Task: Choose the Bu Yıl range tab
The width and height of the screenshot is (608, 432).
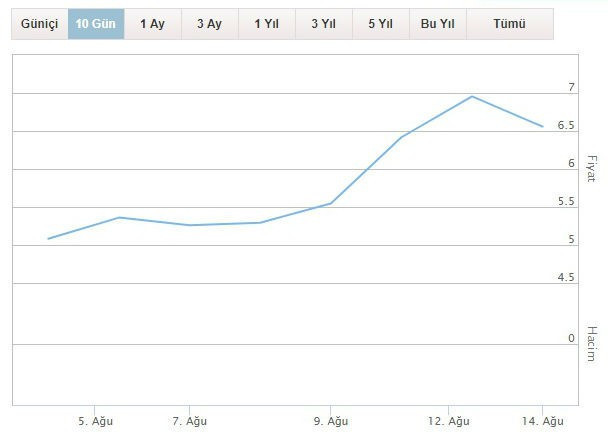Action: click(438, 24)
